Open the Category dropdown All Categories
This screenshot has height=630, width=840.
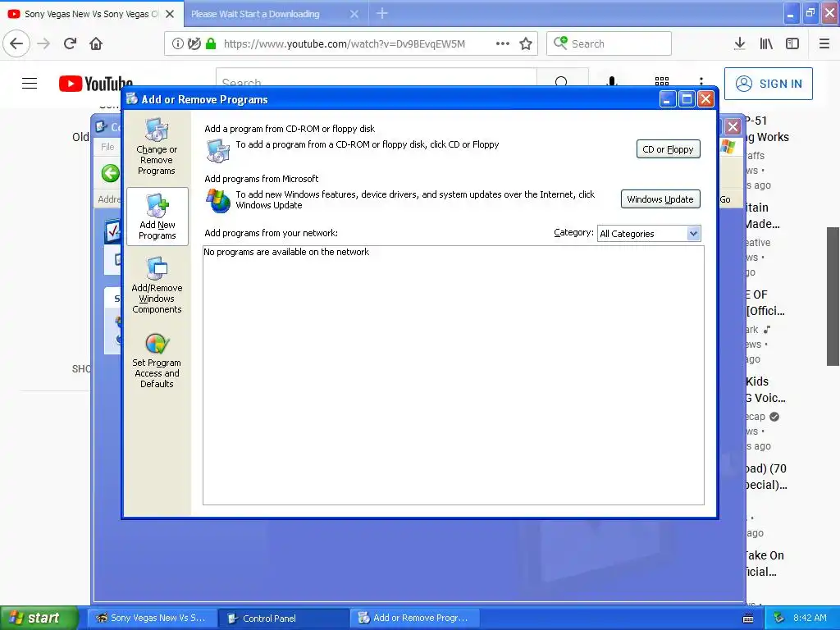click(x=649, y=234)
